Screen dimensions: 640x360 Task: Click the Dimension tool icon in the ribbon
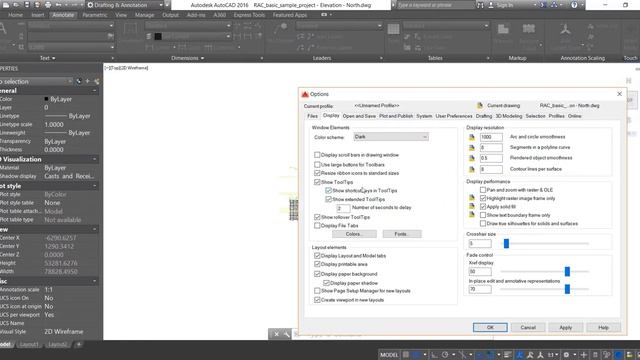pyautogui.click(x=130, y=29)
